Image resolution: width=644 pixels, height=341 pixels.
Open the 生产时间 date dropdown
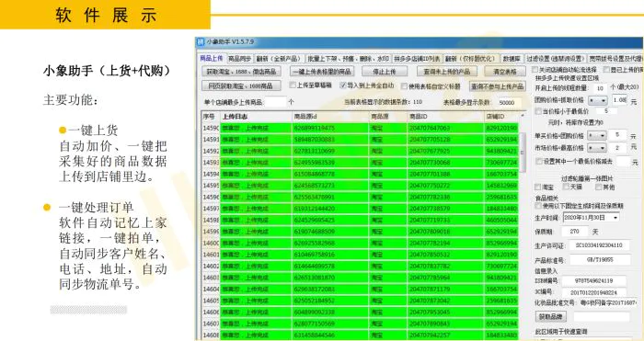coord(615,218)
